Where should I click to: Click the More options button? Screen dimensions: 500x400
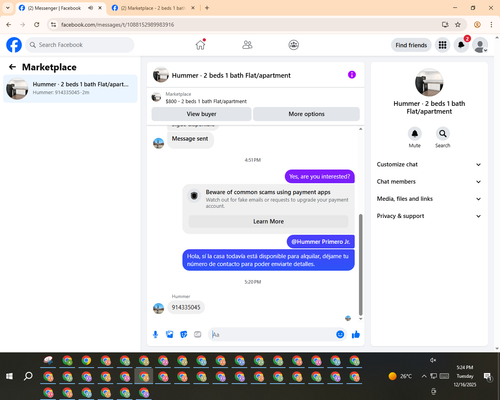coord(306,114)
